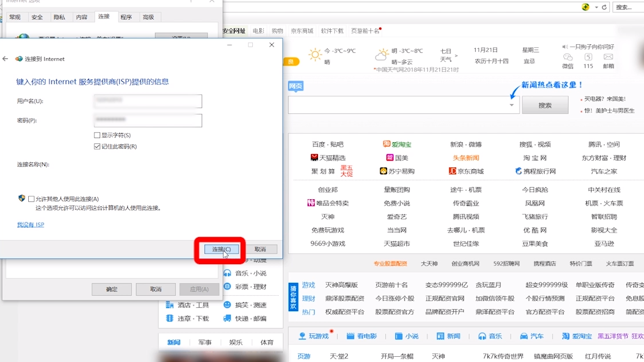Open 音乐 in the bottom shortcut bar
The height and width of the screenshot is (362, 644).
(x=490, y=336)
